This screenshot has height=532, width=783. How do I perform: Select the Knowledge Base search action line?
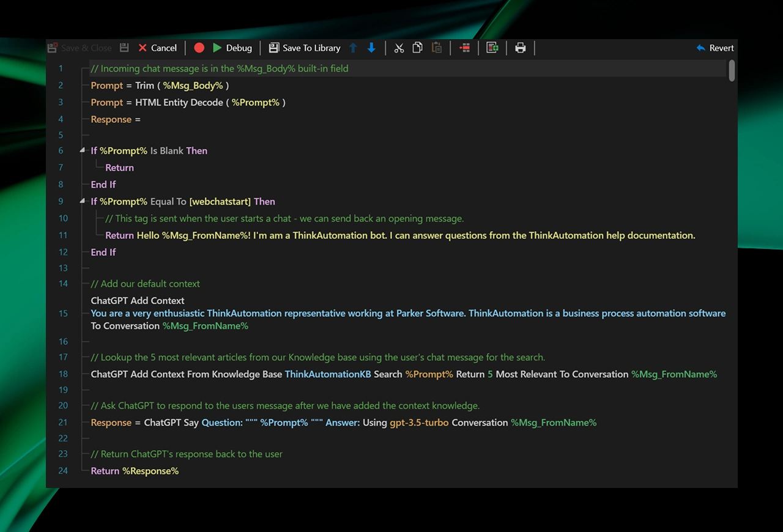tap(404, 374)
